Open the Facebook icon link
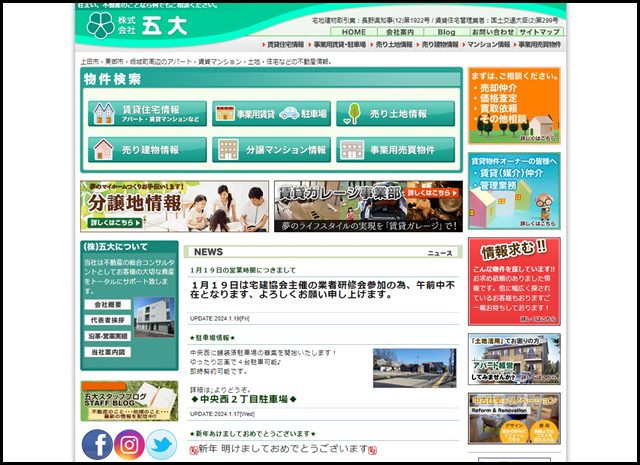 [x=97, y=444]
